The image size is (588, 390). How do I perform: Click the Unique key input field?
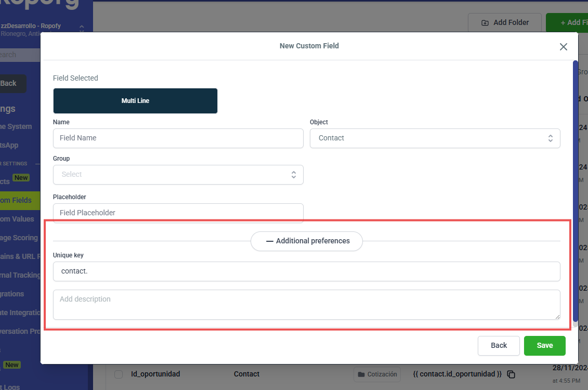coord(306,271)
